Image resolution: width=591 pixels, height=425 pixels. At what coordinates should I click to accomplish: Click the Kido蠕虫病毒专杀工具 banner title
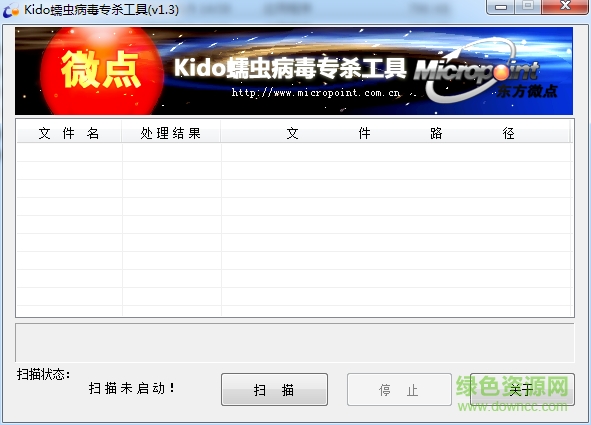[290, 69]
